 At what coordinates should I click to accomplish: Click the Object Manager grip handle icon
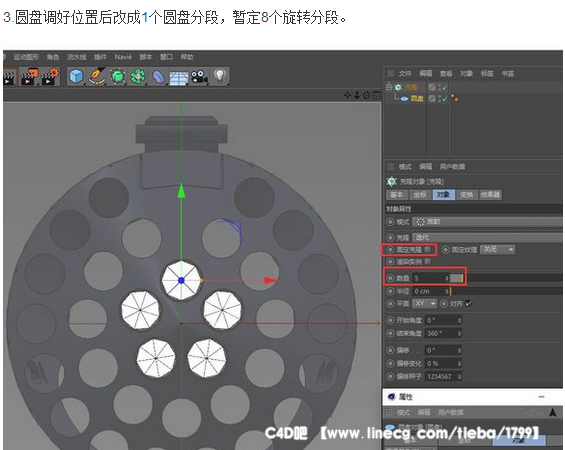click(x=390, y=73)
